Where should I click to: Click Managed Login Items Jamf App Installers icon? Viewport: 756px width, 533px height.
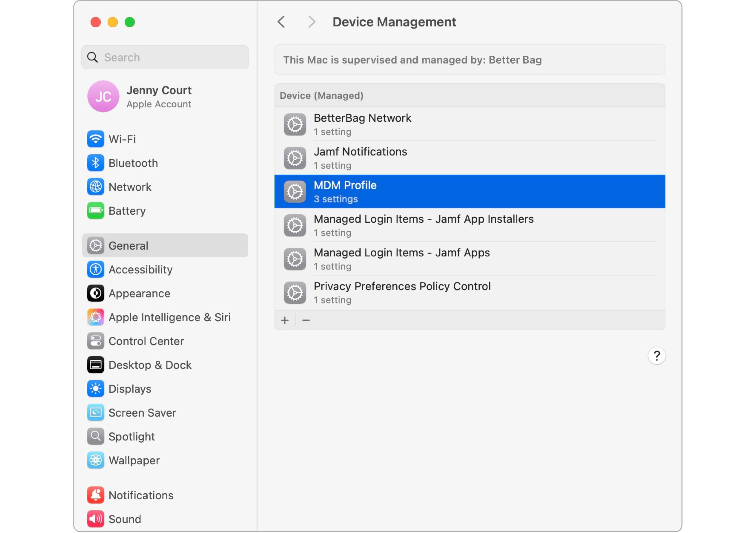(x=295, y=225)
